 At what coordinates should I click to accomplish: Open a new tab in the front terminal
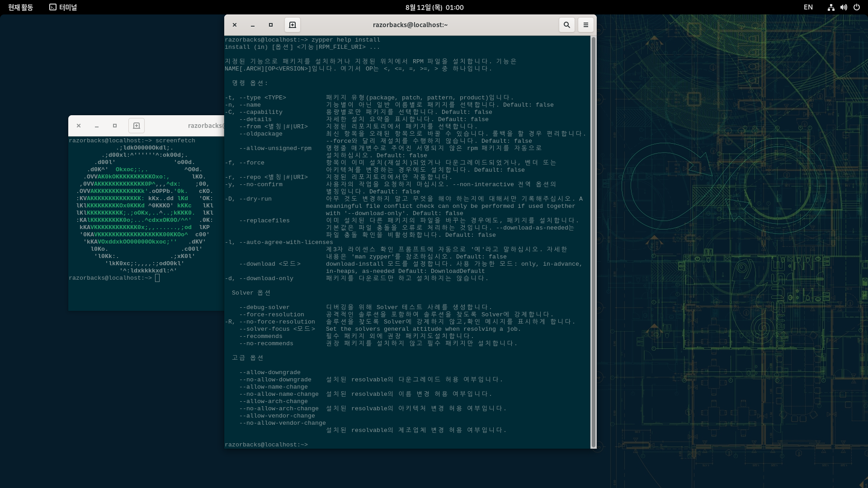pyautogui.click(x=292, y=25)
